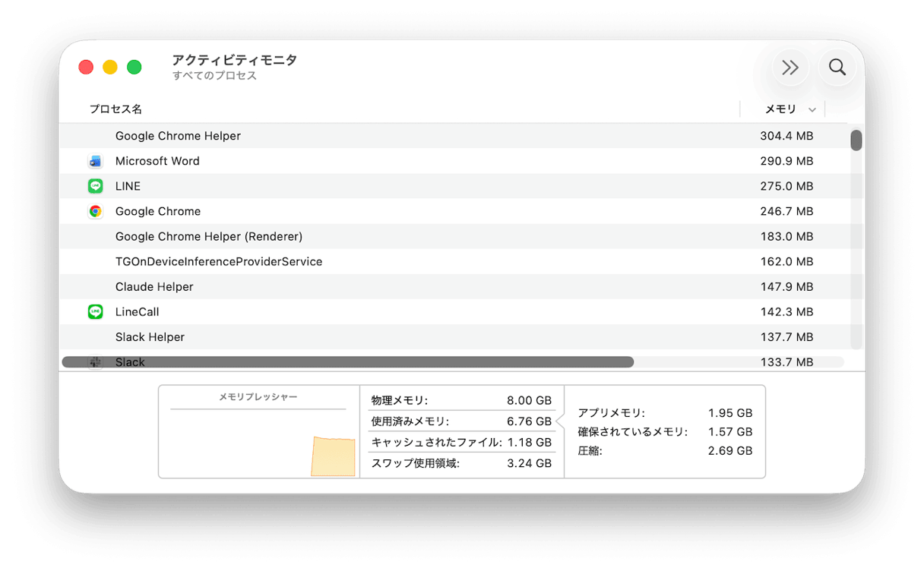
Task: Click the 物理メモリ 8.00 GB entry
Action: click(461, 400)
